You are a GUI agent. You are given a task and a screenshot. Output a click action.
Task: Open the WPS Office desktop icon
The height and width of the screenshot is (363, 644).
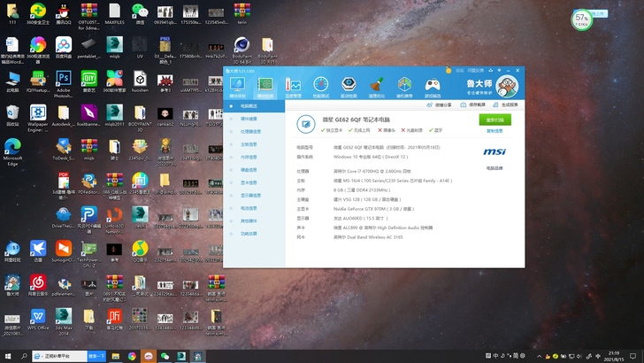(x=38, y=319)
